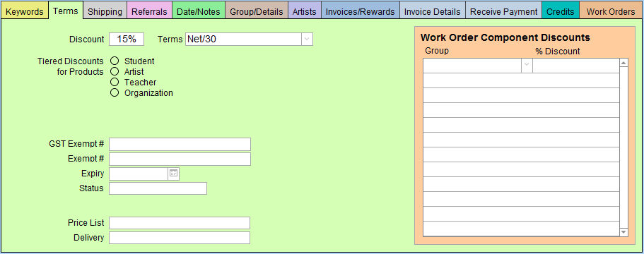
Task: Pick the Organization tiered discount option
Action: coord(115,93)
